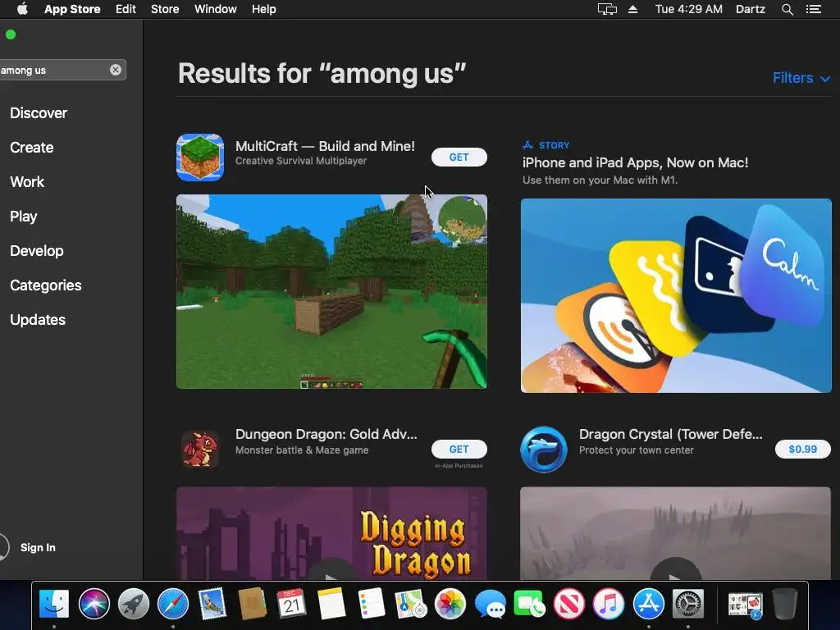Viewport: 840px width, 630px height.
Task: Go to the Play section
Action: (x=24, y=217)
